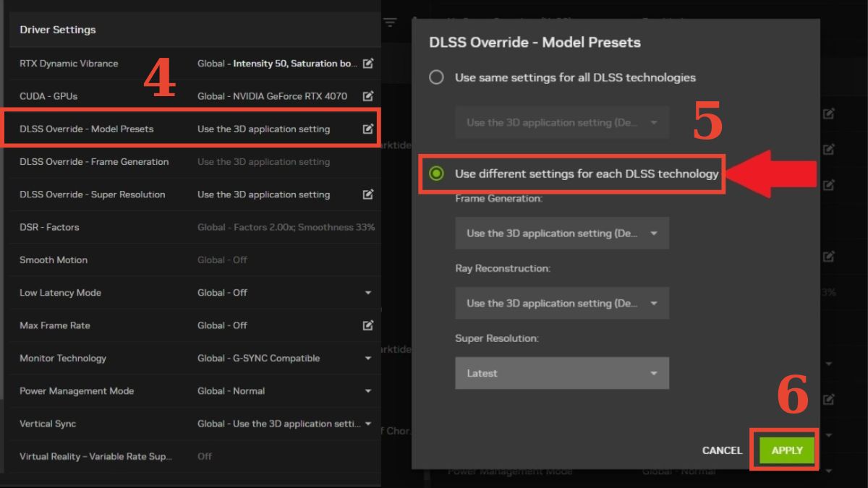Click value 'Global - NVIDIA GeForce RTX 4070'
The height and width of the screenshot is (488, 868).
click(272, 96)
